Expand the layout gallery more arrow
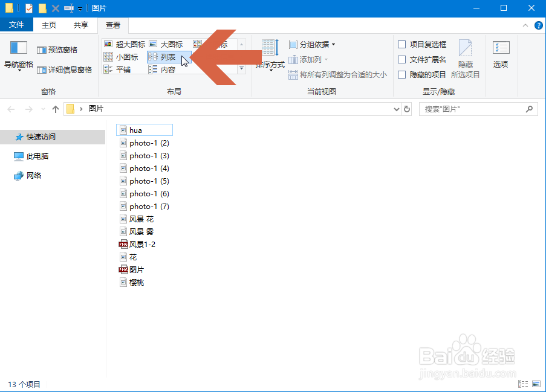This screenshot has height=392, width=546. 241,68
